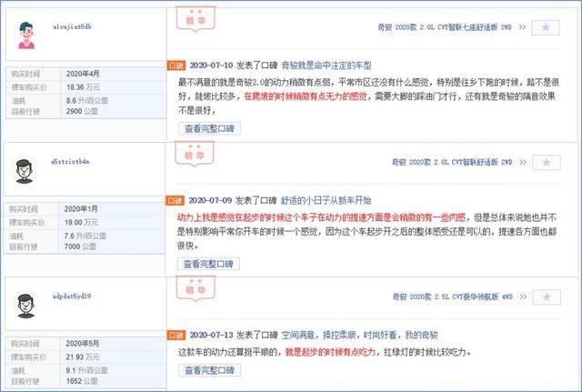This screenshot has height=392, width=582.
Task: Open car model link 奇骏 2020款 2.5L CVT豪华领航版 4WD
Action: pyautogui.click(x=453, y=297)
